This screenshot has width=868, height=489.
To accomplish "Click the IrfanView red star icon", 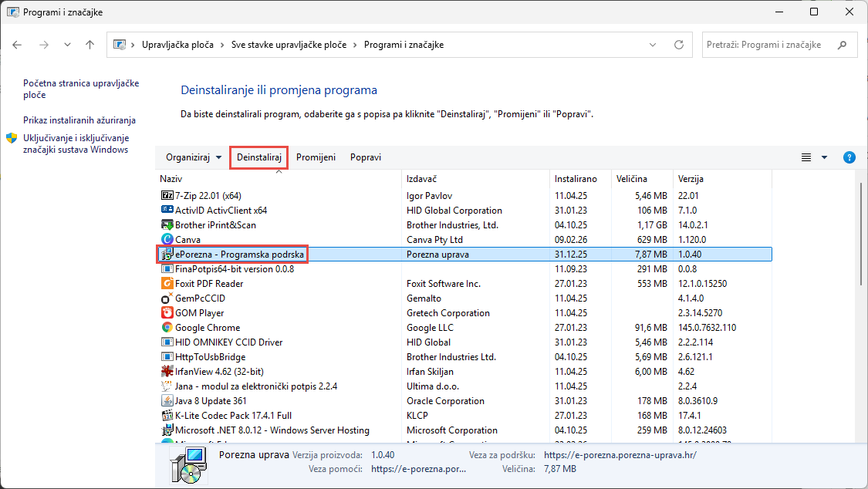I will point(167,372).
